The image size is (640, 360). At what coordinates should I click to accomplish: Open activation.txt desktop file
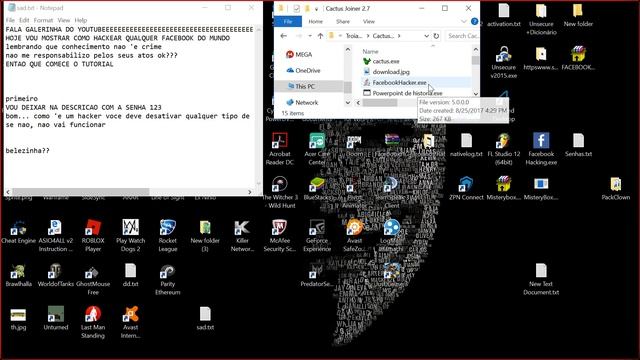(x=504, y=16)
